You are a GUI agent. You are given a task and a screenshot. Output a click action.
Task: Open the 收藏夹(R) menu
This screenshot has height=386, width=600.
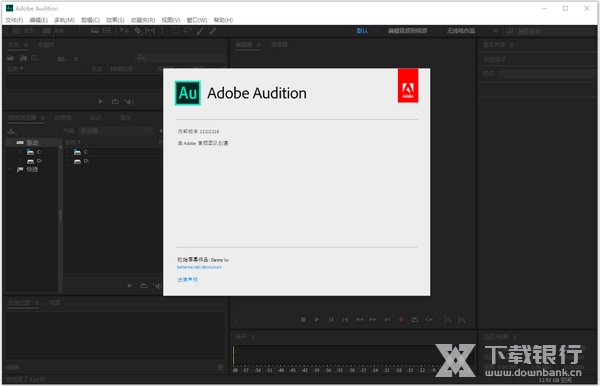point(143,20)
